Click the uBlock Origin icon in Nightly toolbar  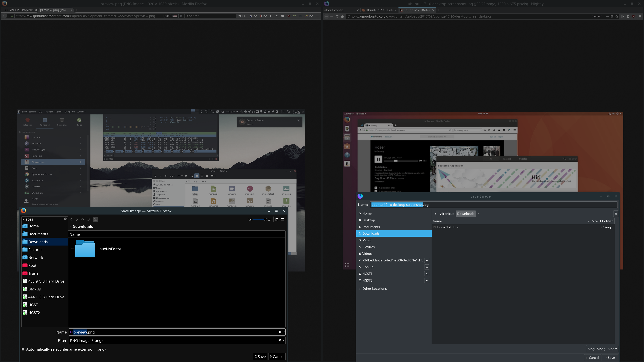[633, 16]
